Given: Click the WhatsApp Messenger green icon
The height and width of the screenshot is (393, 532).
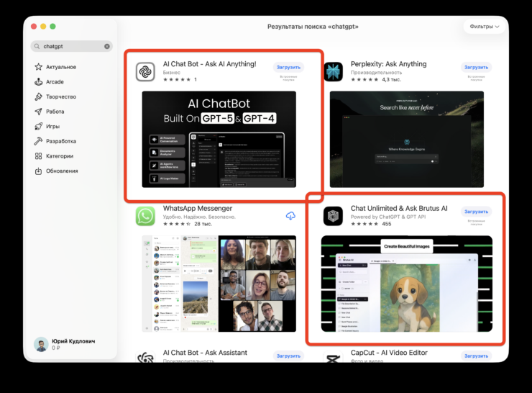Looking at the screenshot, I should click(145, 216).
